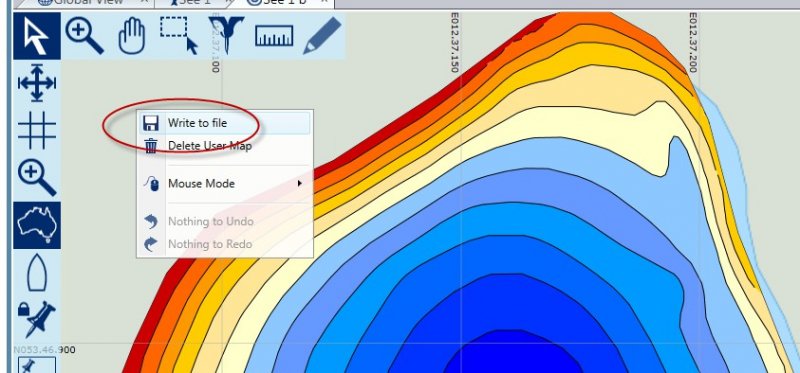Activate the zoom magnifier in top toolbar
Image resolution: width=800 pixels, height=373 pixels.
pos(85,36)
